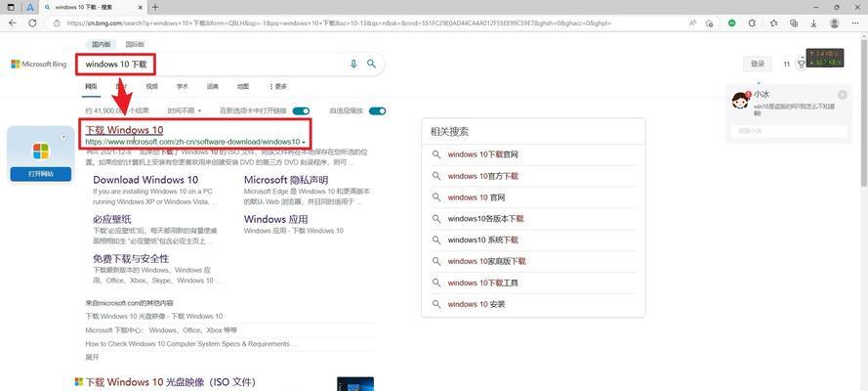Open the Downloads icon in toolbar
868x391 pixels.
(813, 23)
